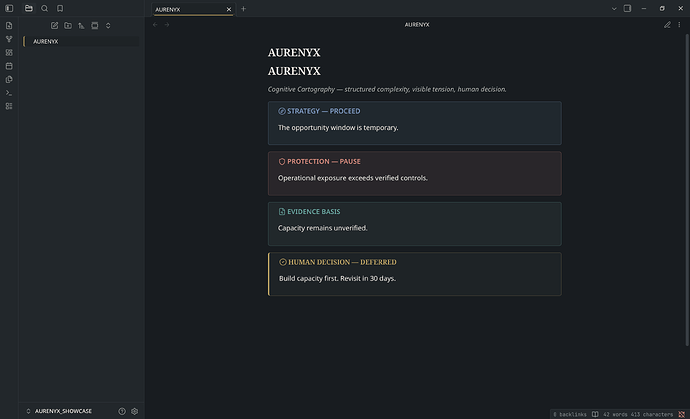This screenshot has width=690, height=419.
Task: Open the tab list dropdown chevron
Action: click(614, 9)
